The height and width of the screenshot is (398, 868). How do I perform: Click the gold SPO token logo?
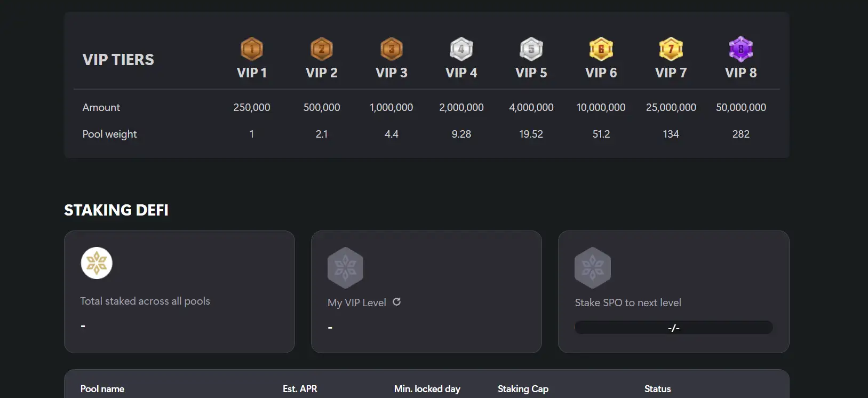coord(97,263)
